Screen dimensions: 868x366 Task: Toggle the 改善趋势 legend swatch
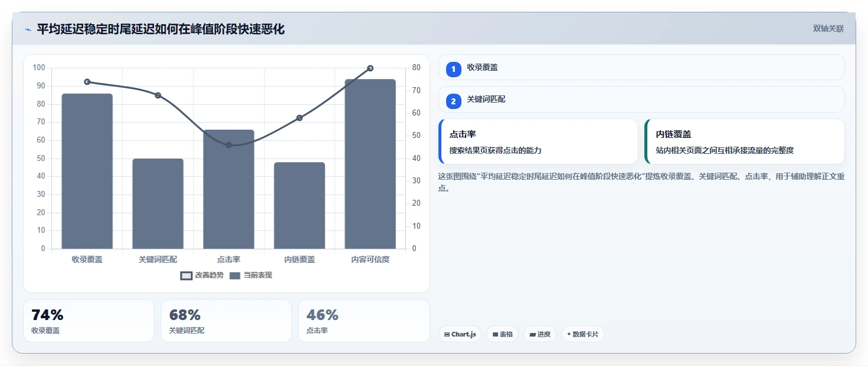pyautogui.click(x=186, y=275)
